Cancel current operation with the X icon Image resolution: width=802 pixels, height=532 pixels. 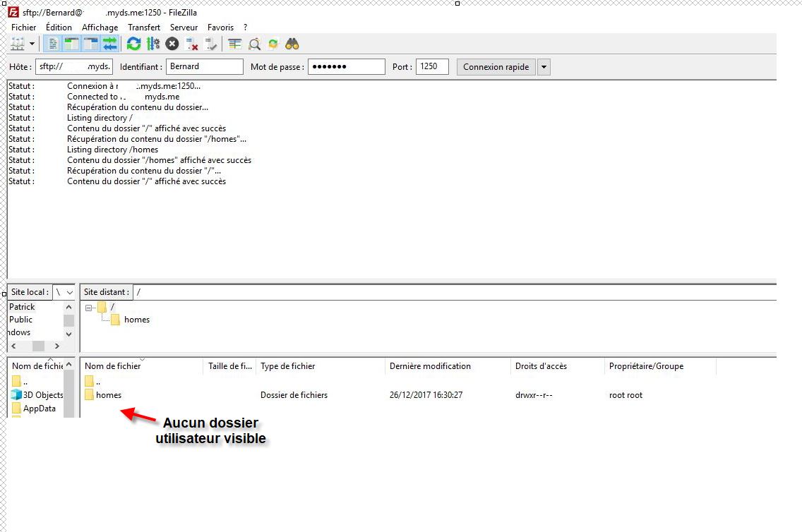[172, 44]
